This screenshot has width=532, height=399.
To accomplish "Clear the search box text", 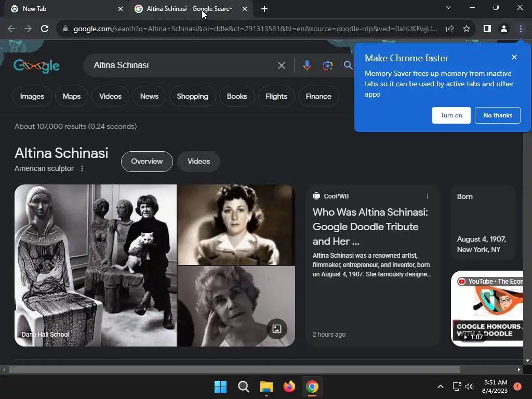I will pyautogui.click(x=281, y=65).
